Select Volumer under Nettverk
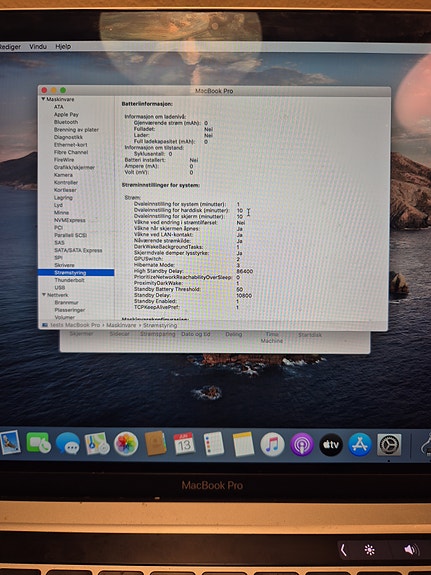Screen dimensions: 431x575 65,317
